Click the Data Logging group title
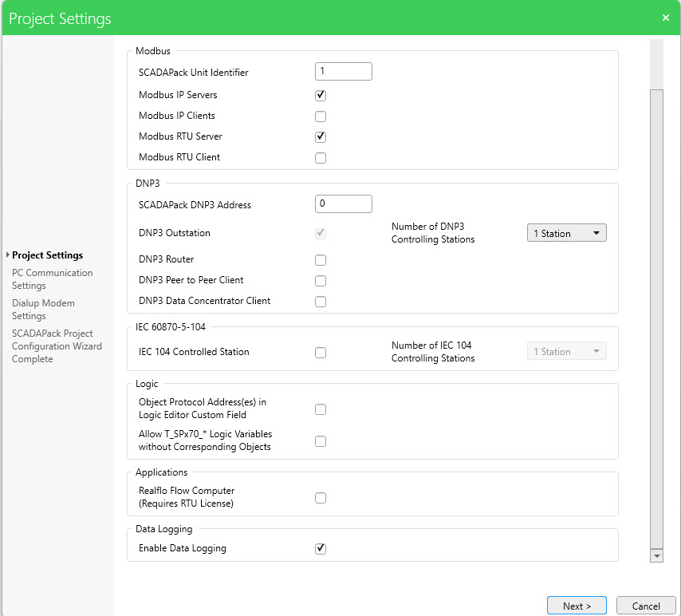The width and height of the screenshot is (681, 616). pyautogui.click(x=163, y=529)
